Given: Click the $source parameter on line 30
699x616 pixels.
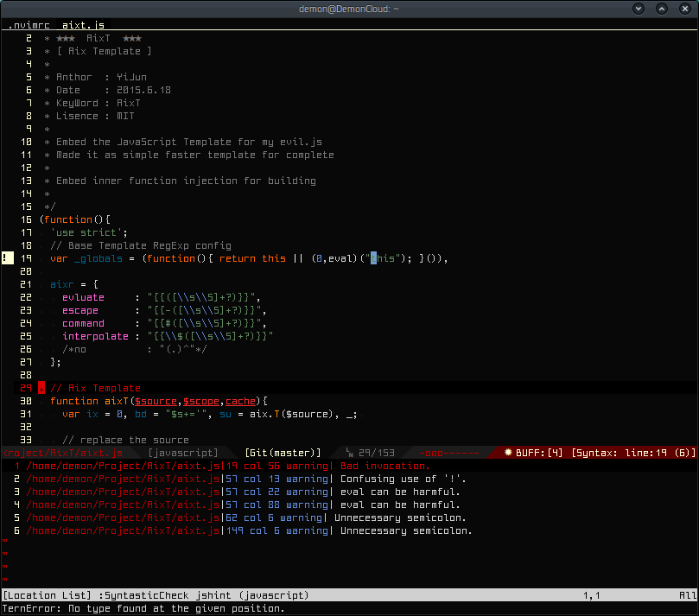Looking at the screenshot, I should click(x=156, y=401).
